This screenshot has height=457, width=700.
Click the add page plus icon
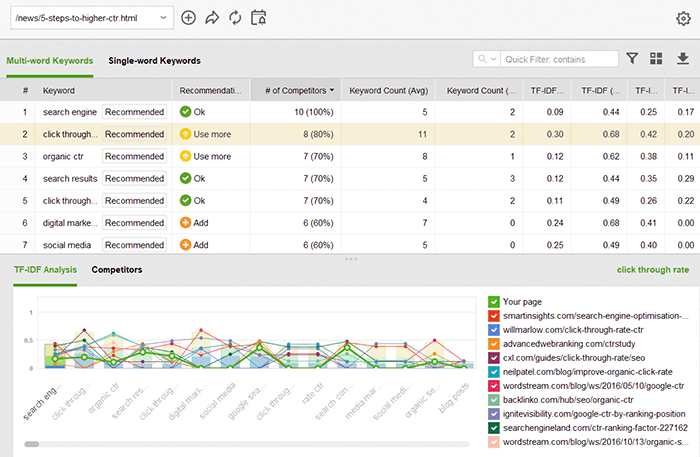coord(188,18)
